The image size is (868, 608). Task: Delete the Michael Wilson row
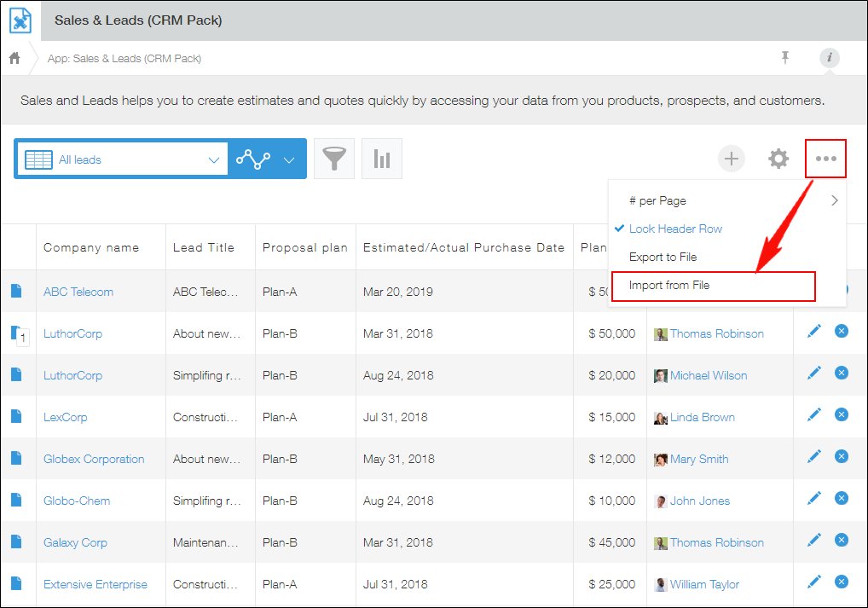click(841, 373)
